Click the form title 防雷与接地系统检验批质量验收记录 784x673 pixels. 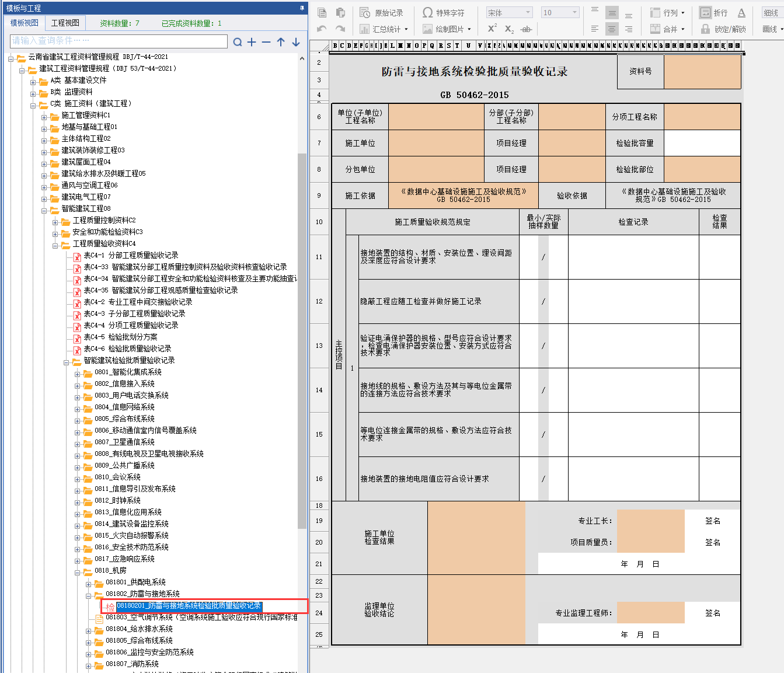coord(475,71)
